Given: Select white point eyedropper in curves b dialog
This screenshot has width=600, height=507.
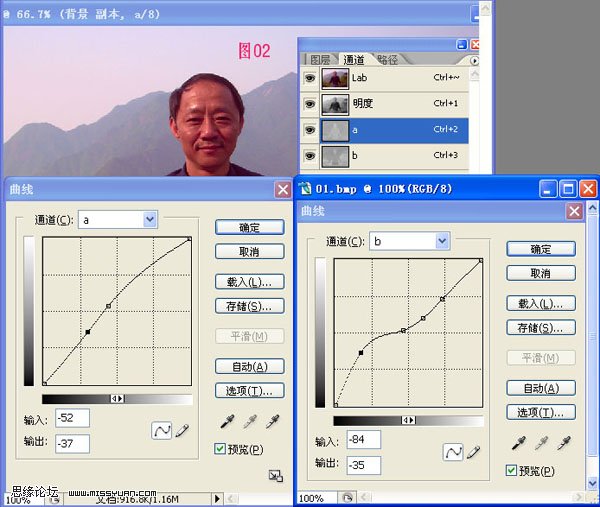Looking at the screenshot, I should pos(564,443).
